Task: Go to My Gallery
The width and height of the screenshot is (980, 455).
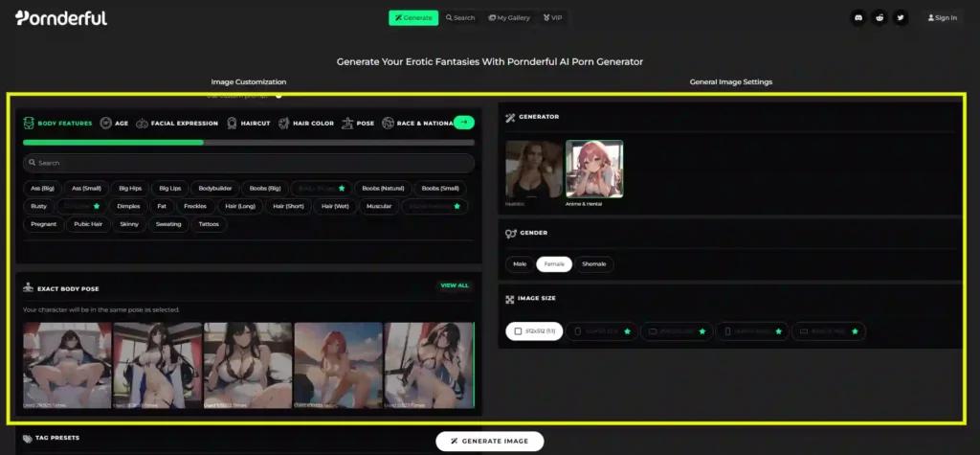Action: point(509,17)
